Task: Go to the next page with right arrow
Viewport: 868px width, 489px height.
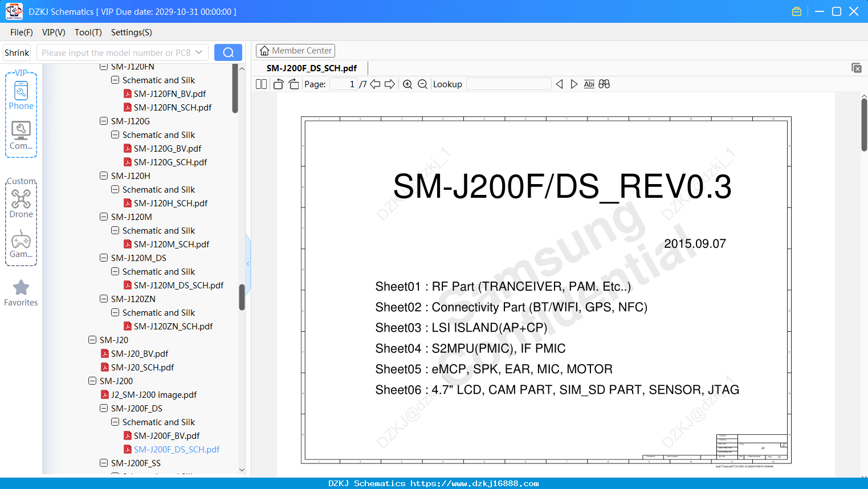Action: pos(390,84)
